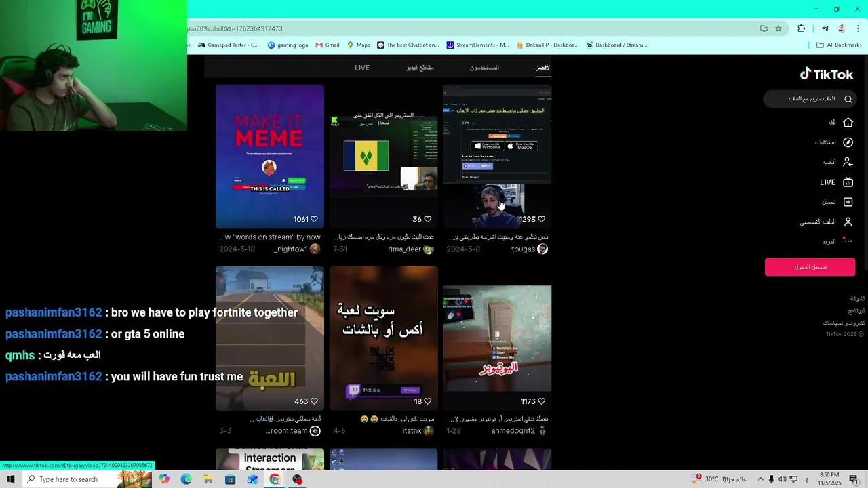
Task: Like the ahmedpqrit2 video with 1173 likes
Action: pyautogui.click(x=541, y=401)
